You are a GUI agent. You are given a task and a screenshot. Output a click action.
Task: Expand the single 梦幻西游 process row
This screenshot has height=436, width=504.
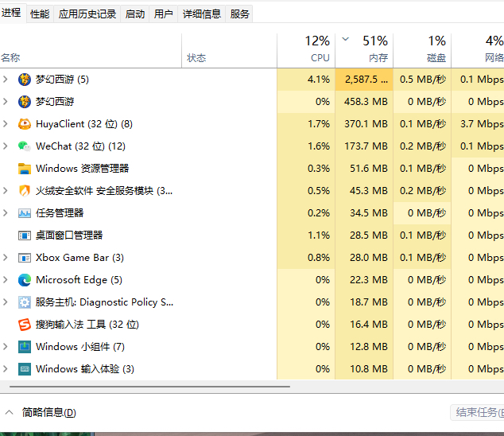[5, 101]
